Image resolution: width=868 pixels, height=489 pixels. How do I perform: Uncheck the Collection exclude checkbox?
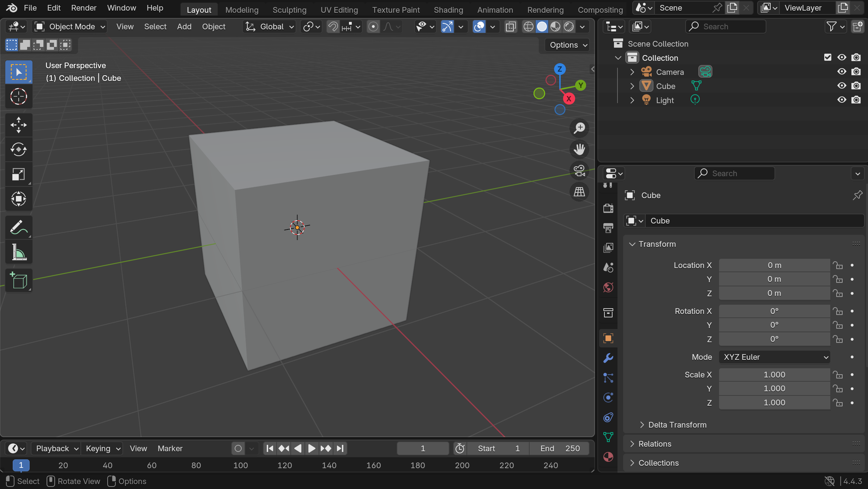click(x=827, y=58)
